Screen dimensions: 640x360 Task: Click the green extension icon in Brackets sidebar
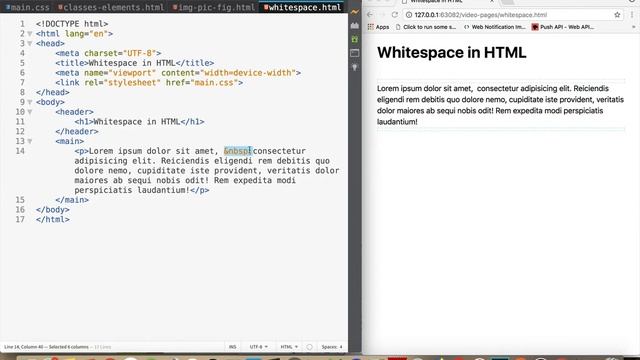point(355,39)
